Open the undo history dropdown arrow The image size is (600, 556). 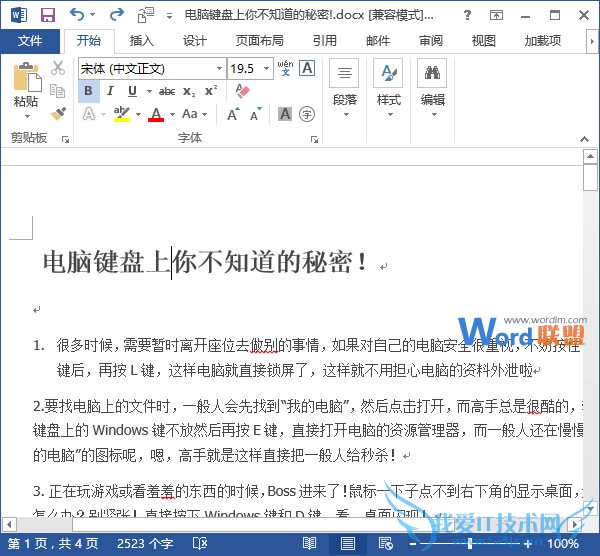point(93,15)
